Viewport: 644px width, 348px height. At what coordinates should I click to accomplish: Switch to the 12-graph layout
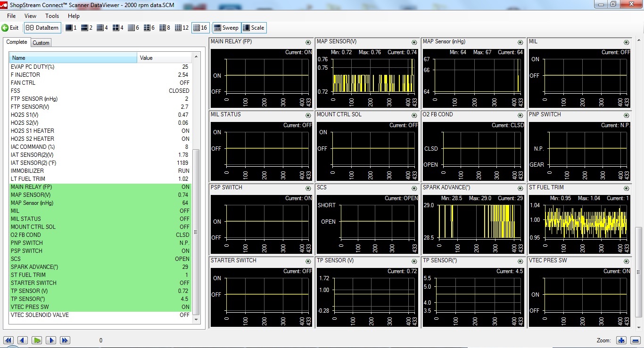point(182,28)
